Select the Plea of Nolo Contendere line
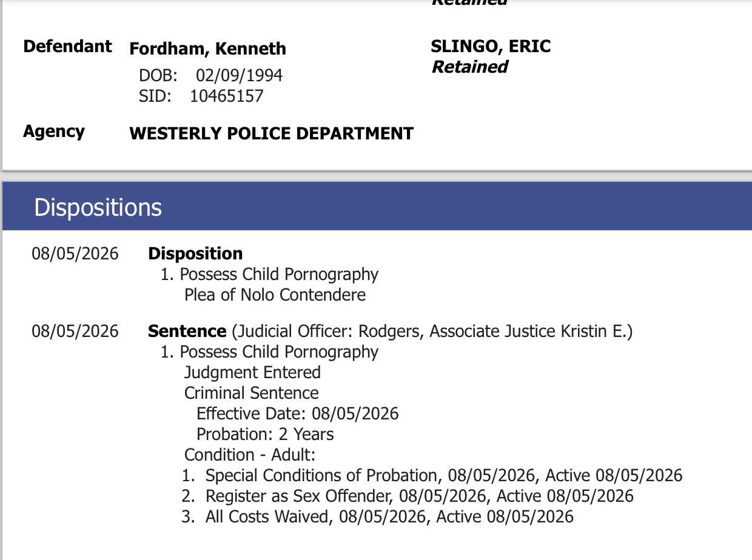The width and height of the screenshot is (752, 560). (275, 295)
